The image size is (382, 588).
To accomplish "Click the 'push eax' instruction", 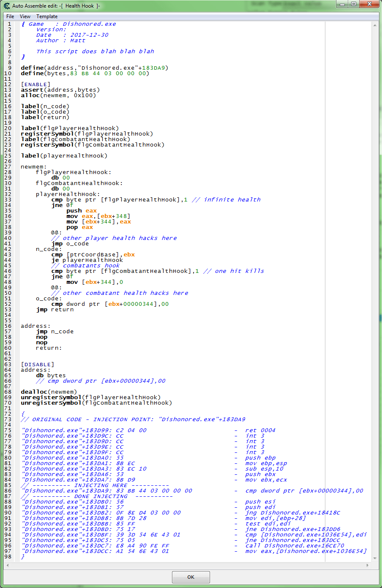I will pos(82,211).
